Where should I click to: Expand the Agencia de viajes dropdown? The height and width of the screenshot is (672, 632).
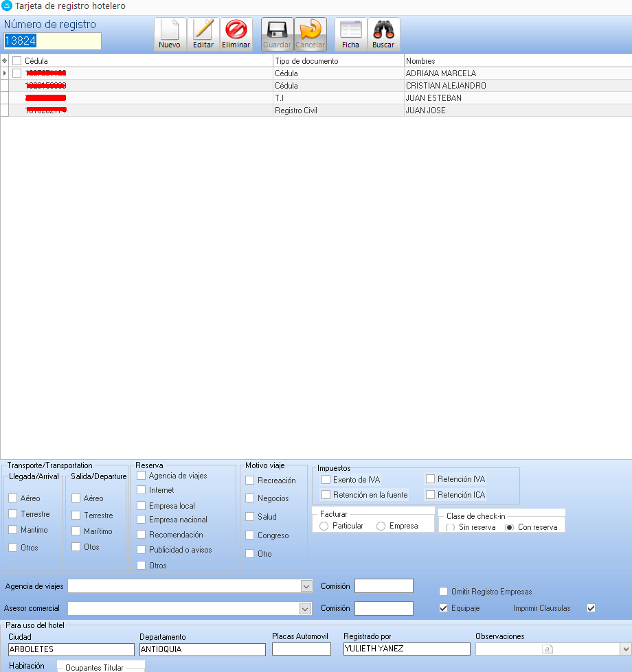(306, 586)
